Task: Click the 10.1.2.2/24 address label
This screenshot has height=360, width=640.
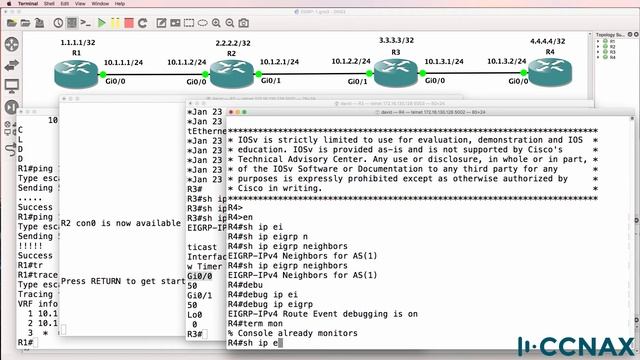Action: click(x=351, y=62)
